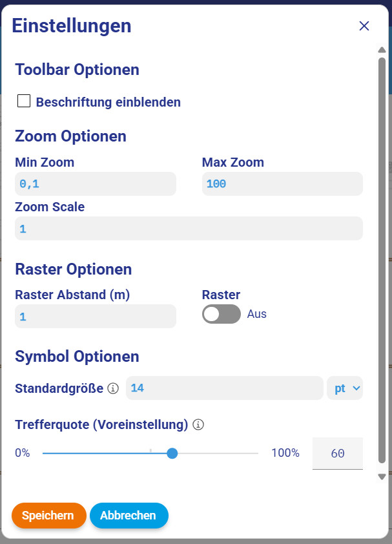Screen dimensions: 392x544
Task: Select the Standardgröße value field
Action: click(x=224, y=388)
